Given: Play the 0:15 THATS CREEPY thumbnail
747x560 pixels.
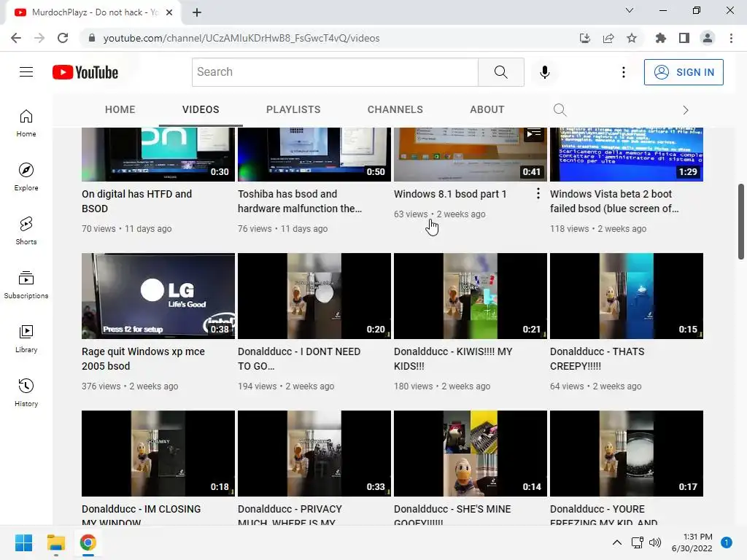Looking at the screenshot, I should tap(627, 296).
